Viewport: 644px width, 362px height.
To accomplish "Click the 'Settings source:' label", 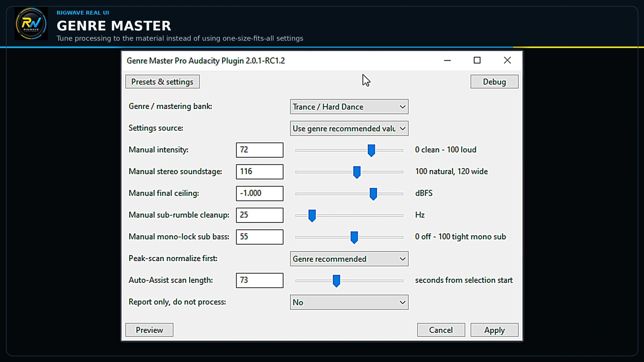I will click(x=156, y=128).
